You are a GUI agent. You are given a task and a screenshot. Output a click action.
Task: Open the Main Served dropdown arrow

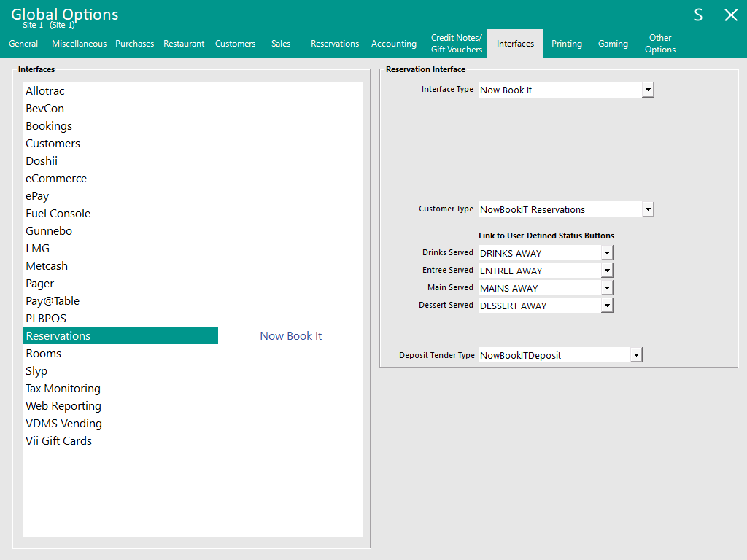tap(607, 288)
